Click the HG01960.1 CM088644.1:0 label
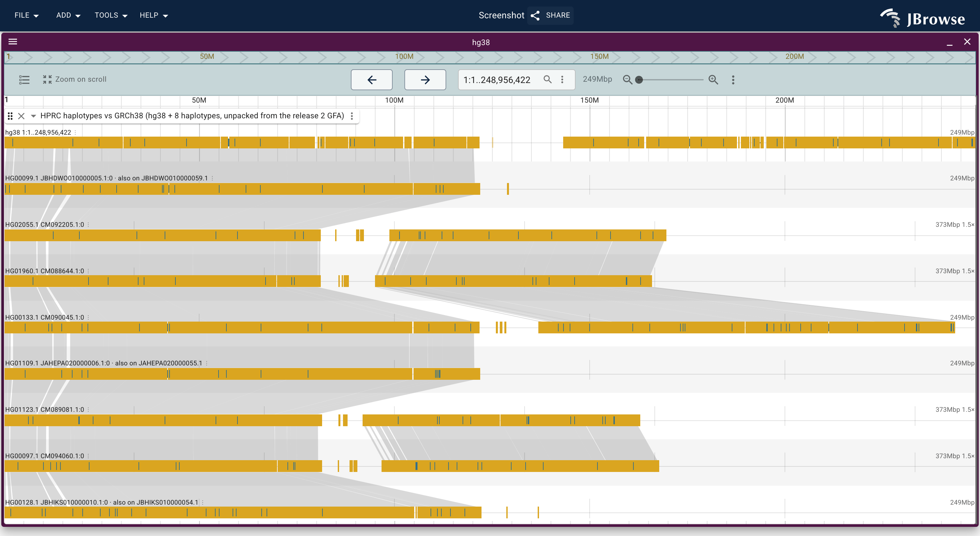Image resolution: width=980 pixels, height=536 pixels. coord(44,271)
